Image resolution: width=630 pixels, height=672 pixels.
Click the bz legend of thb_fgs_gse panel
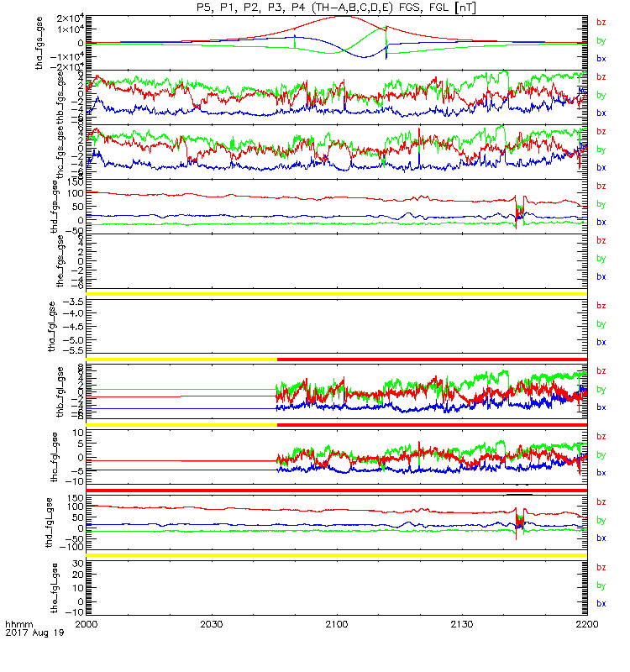pos(601,77)
